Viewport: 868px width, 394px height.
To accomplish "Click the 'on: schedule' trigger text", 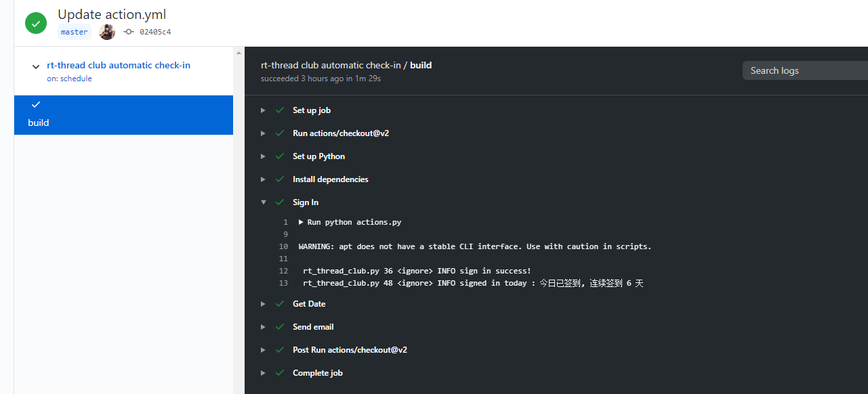I will click(x=69, y=79).
